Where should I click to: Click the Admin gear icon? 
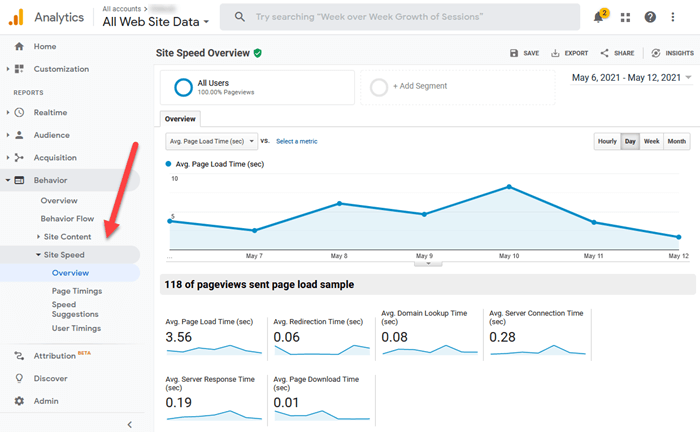pyautogui.click(x=19, y=401)
